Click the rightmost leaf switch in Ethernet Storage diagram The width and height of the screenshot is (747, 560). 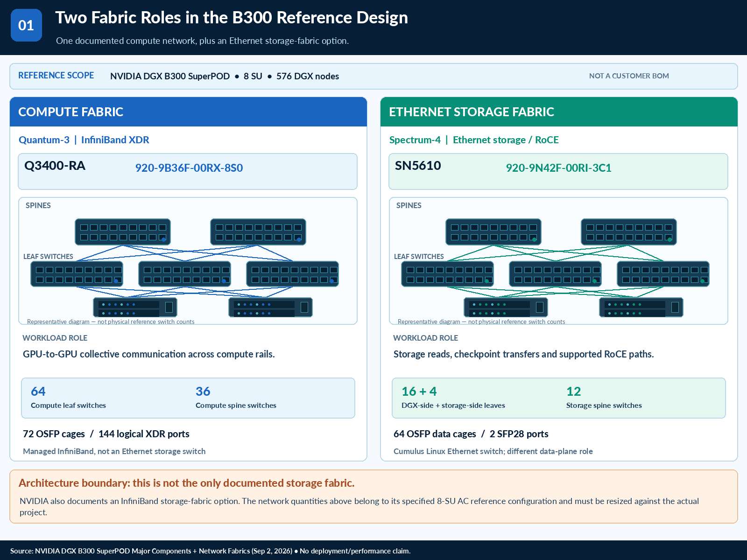(663, 274)
